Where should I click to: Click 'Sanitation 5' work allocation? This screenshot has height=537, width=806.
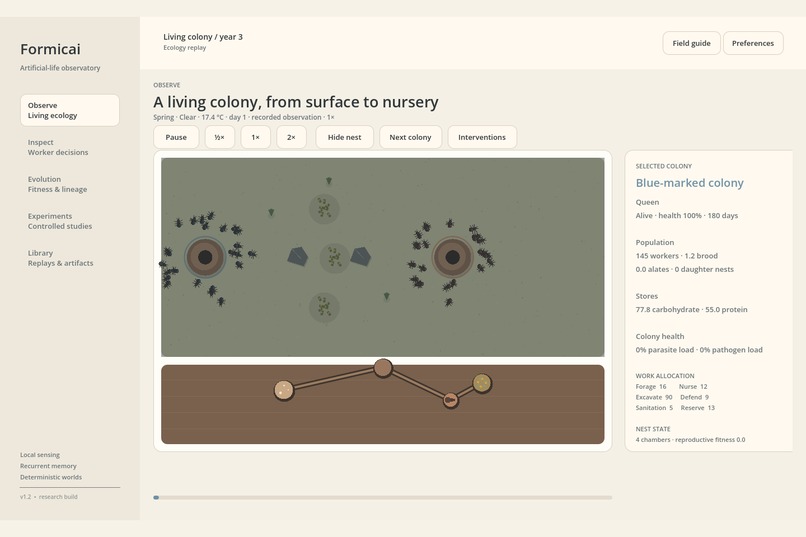(654, 408)
